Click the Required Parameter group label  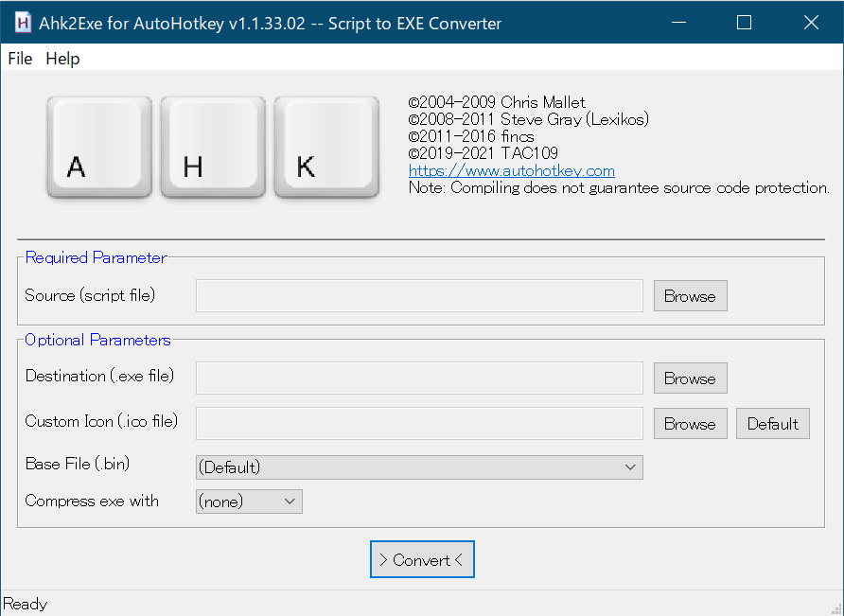tap(96, 257)
